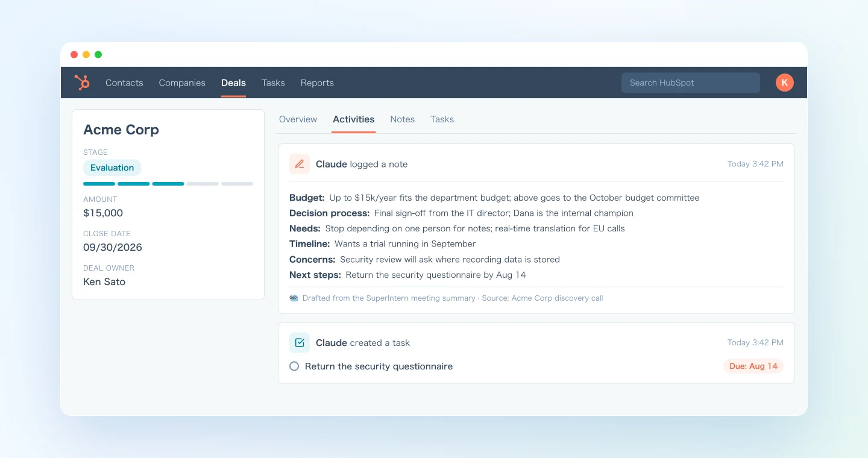The image size is (868, 458).
Task: Open the Companies nav item
Action: tap(182, 83)
